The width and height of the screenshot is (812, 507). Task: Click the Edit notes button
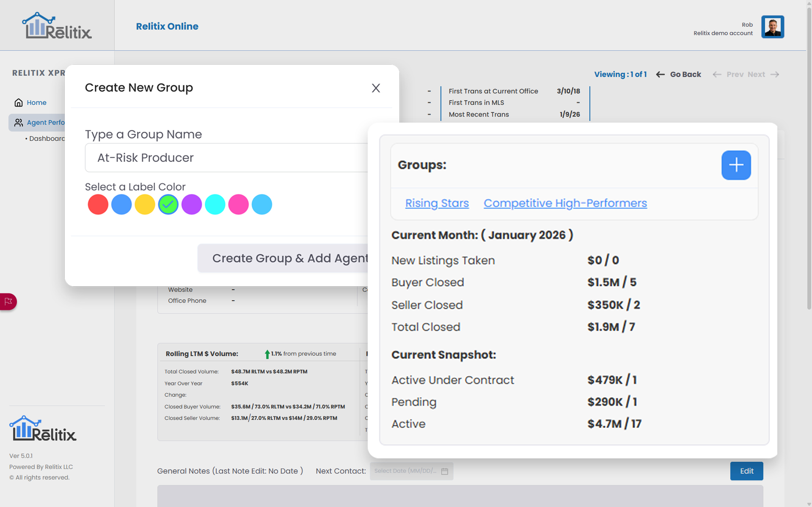(746, 471)
